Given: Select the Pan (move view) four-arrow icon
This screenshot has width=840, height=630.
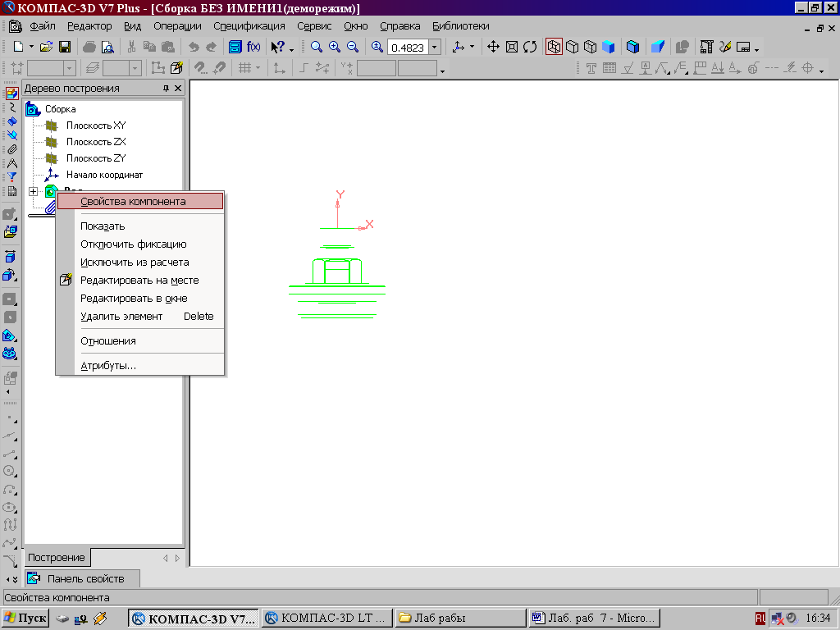Looking at the screenshot, I should pos(493,47).
